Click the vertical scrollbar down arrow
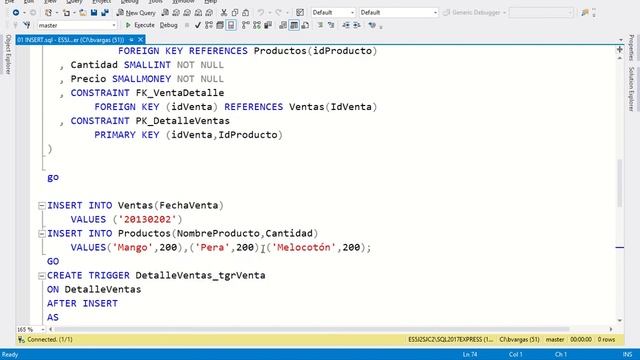Screen dimensions: 640x360 620,321
